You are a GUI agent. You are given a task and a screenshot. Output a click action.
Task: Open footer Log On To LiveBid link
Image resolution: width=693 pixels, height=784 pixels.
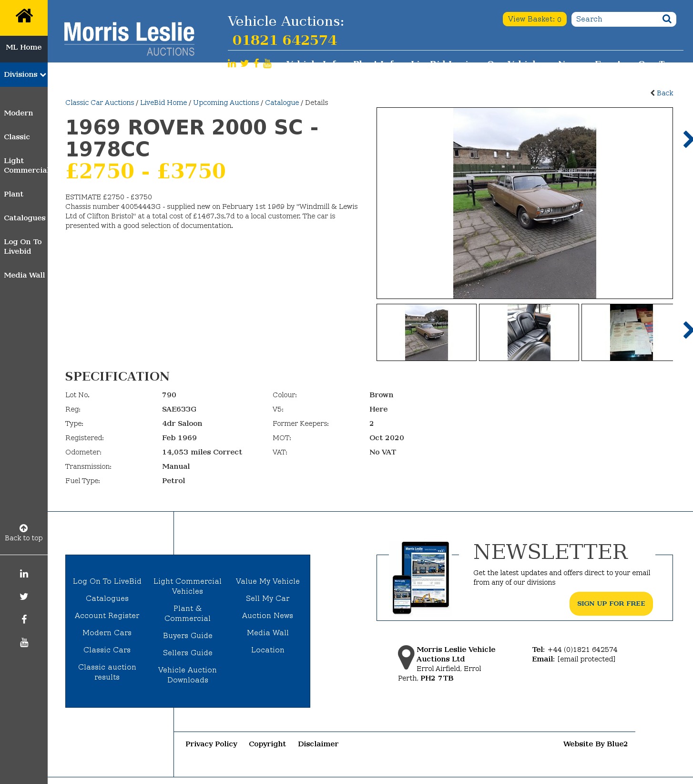(x=107, y=581)
